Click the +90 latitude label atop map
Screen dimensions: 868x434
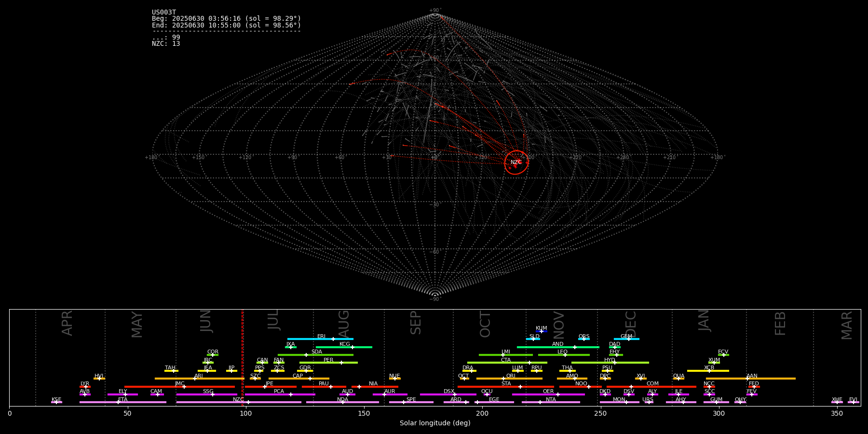coord(434,11)
